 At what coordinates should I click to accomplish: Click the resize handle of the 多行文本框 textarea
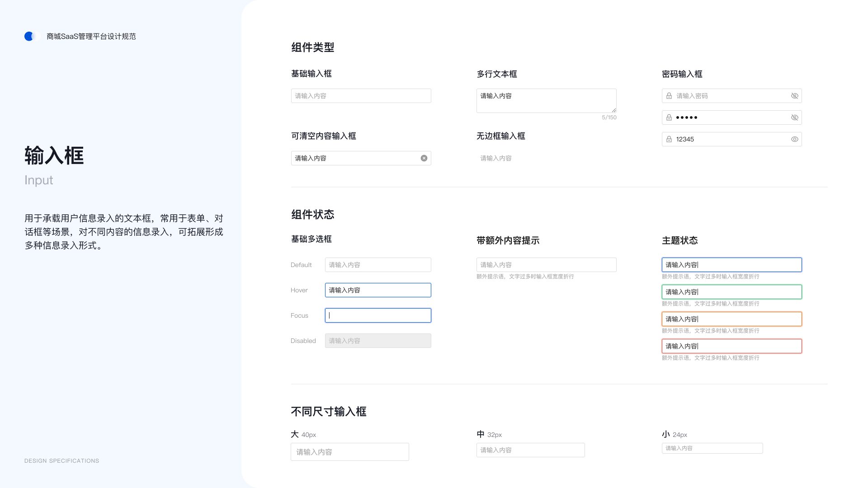613,111
